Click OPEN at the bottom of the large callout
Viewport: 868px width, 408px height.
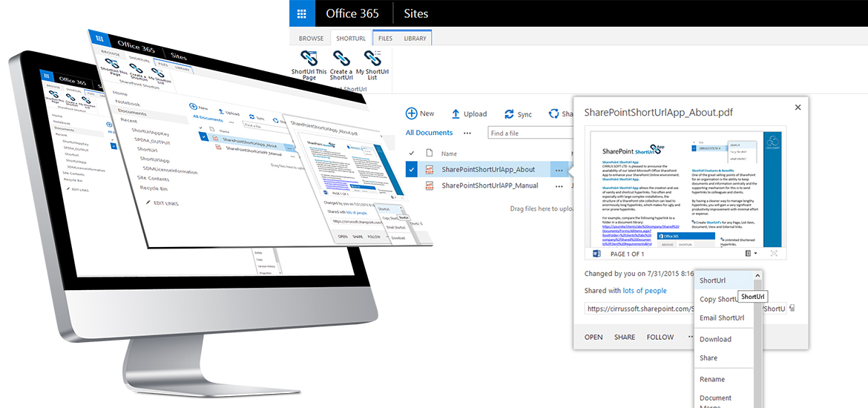[594, 337]
